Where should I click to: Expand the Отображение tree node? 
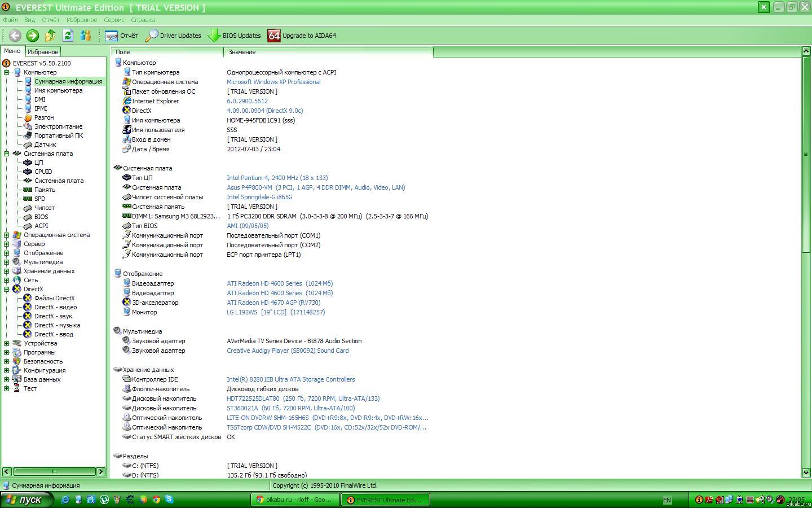(7, 253)
